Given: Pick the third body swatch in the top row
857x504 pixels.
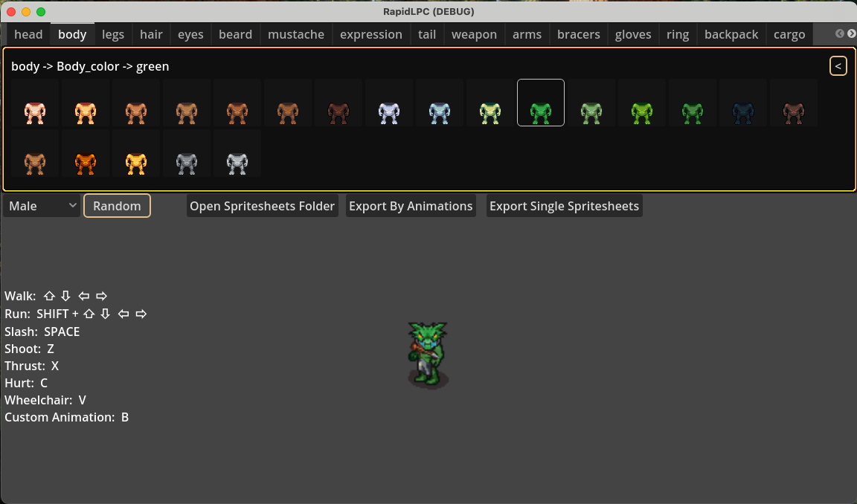Looking at the screenshot, I should point(136,103).
